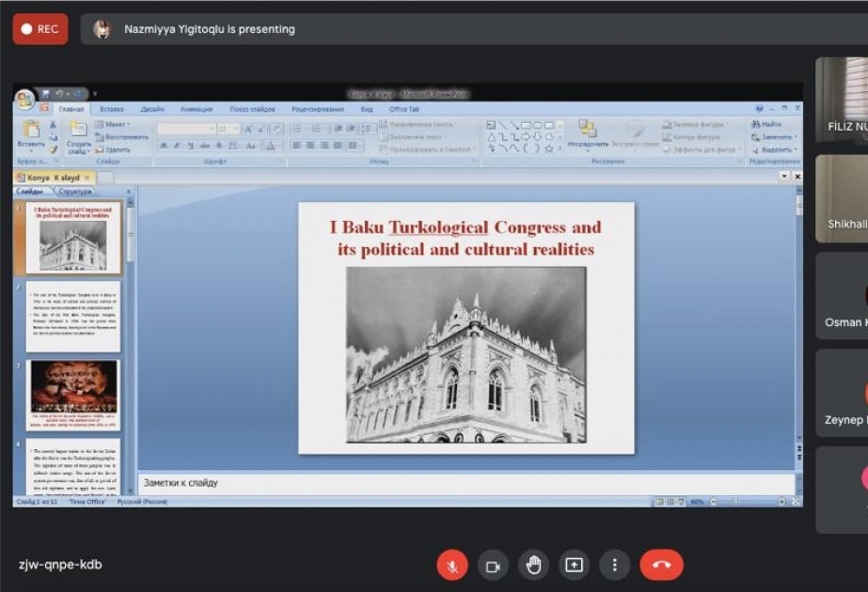Switch to the Рецензирование tab
The width and height of the screenshot is (868, 592).
click(x=318, y=109)
